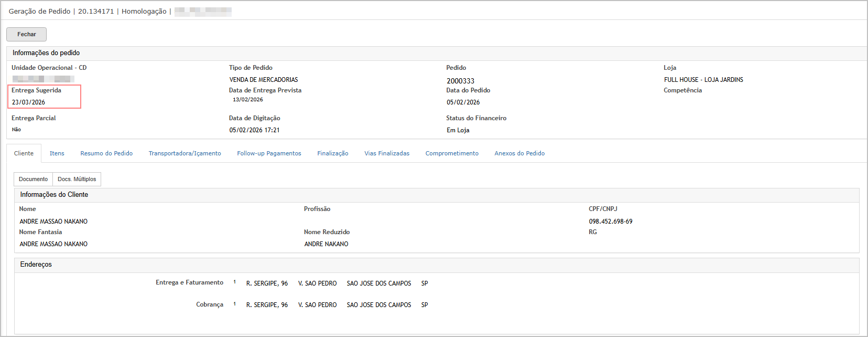This screenshot has width=868, height=337.
Task: Select the Transportadora/Içamento tab
Action: tap(185, 153)
